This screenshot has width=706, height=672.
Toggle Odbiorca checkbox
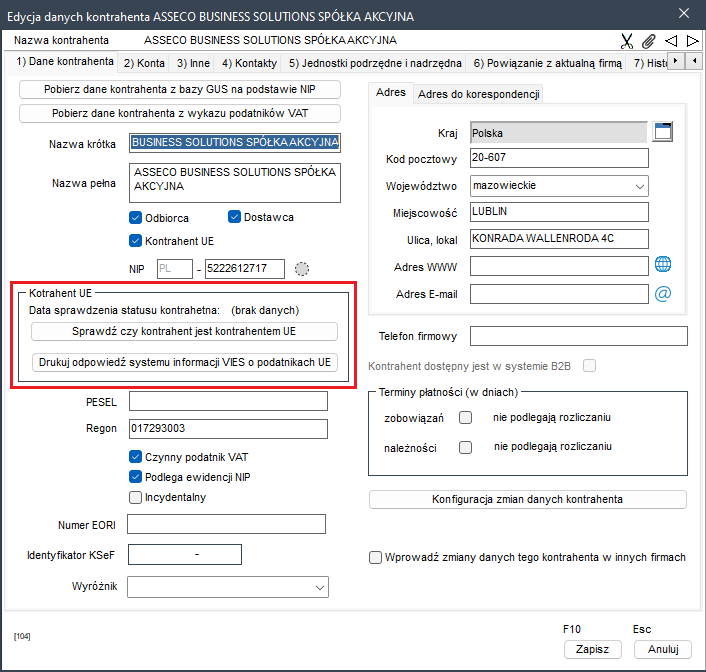pos(136,218)
